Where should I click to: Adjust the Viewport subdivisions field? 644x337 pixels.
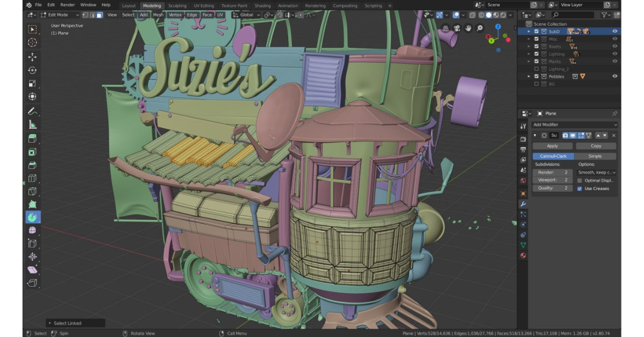[x=552, y=180]
